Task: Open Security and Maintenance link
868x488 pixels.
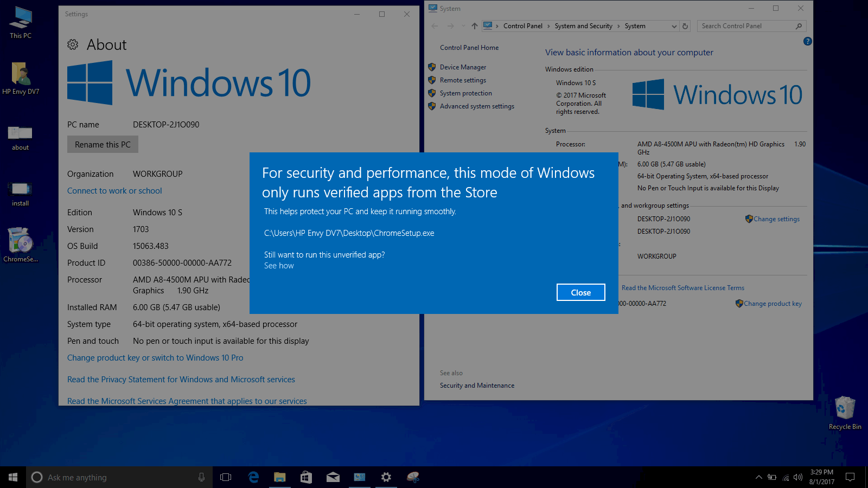Action: [x=477, y=386]
